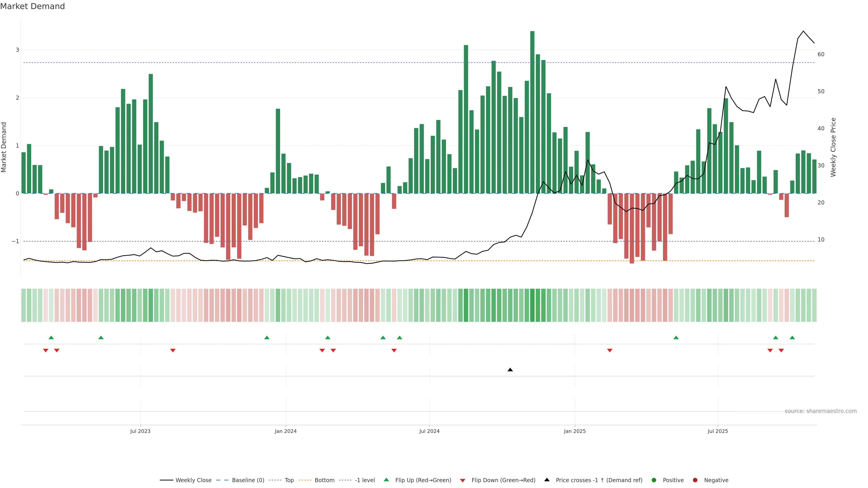
Task: Click the dark red Negative legend dot
Action: pyautogui.click(x=695, y=480)
